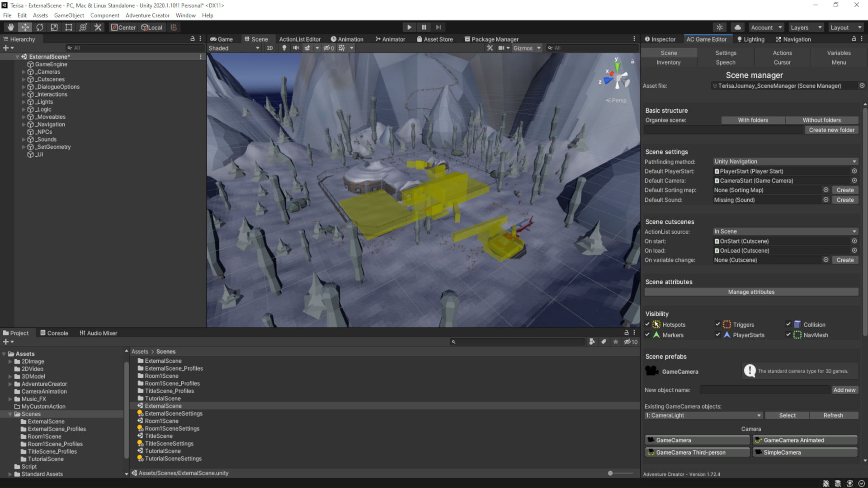
Task: Toggle PlayerStarts visibility checkbox
Action: [x=717, y=335]
